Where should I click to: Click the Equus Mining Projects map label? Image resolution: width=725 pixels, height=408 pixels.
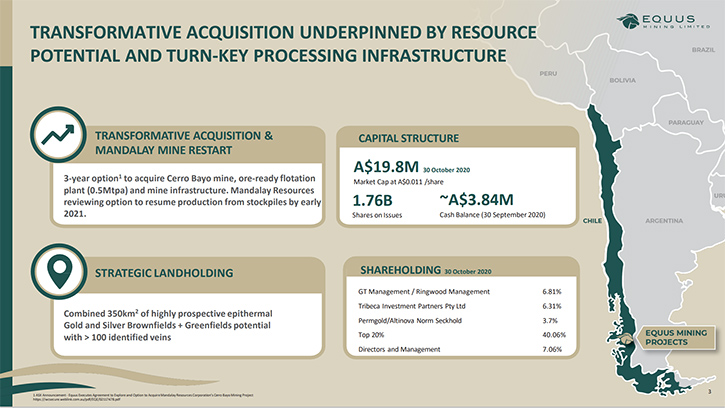coord(676,337)
